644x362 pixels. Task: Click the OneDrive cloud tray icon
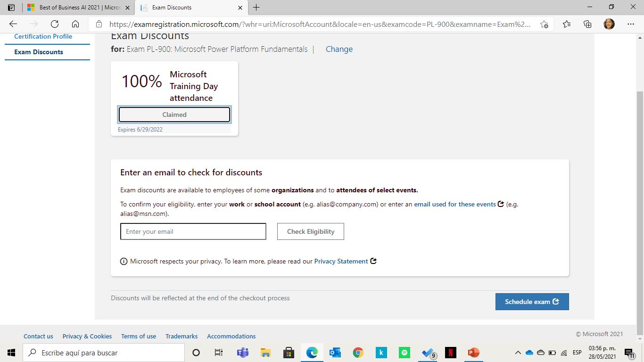529,353
